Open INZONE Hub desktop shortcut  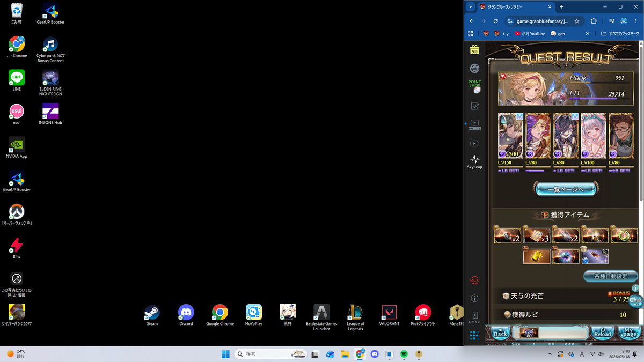50,114
